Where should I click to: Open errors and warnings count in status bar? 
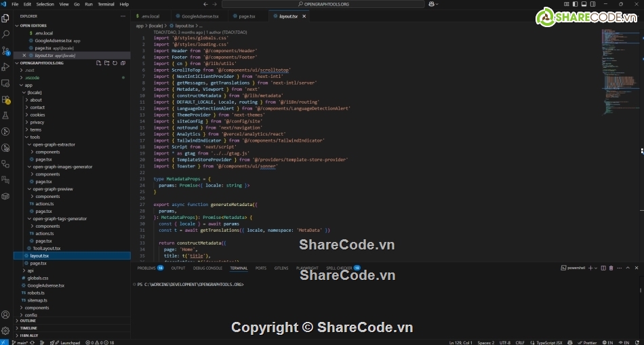100,342
